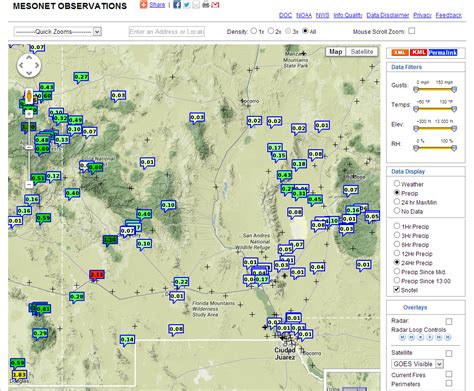Click the orange Share plus icon
Image resolution: width=474 pixels, height=391 pixels.
click(143, 4)
